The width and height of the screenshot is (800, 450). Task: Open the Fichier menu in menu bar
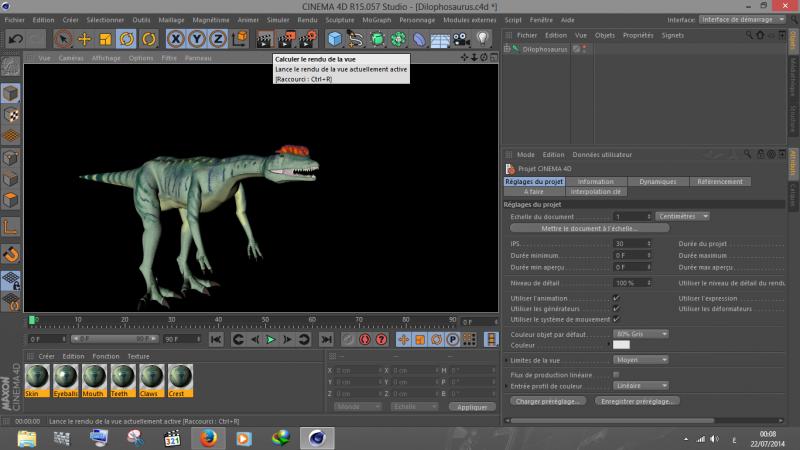coord(14,20)
